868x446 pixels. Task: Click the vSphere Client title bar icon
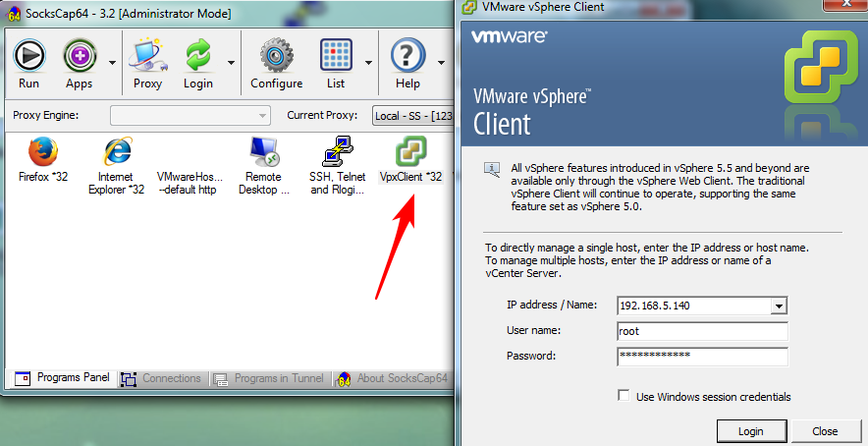coord(469,7)
